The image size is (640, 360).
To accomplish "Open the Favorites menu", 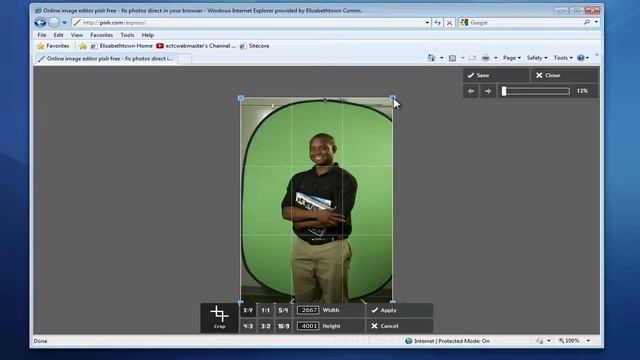I will coord(101,35).
